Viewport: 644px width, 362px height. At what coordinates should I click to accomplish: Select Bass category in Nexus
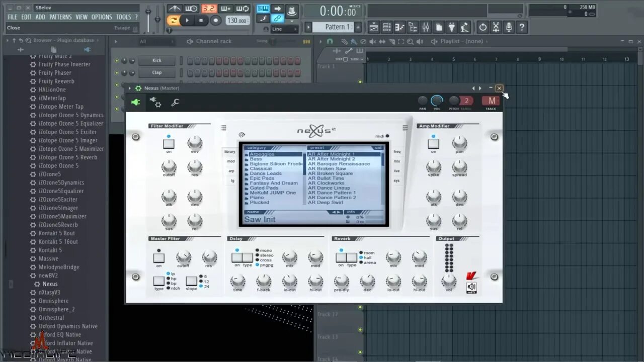pyautogui.click(x=256, y=159)
